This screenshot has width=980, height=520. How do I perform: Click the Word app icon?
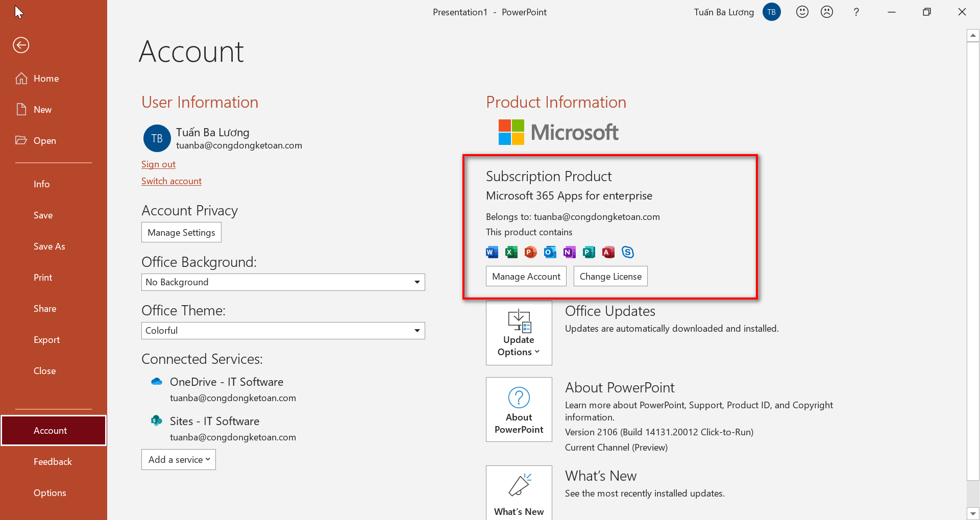(x=492, y=252)
